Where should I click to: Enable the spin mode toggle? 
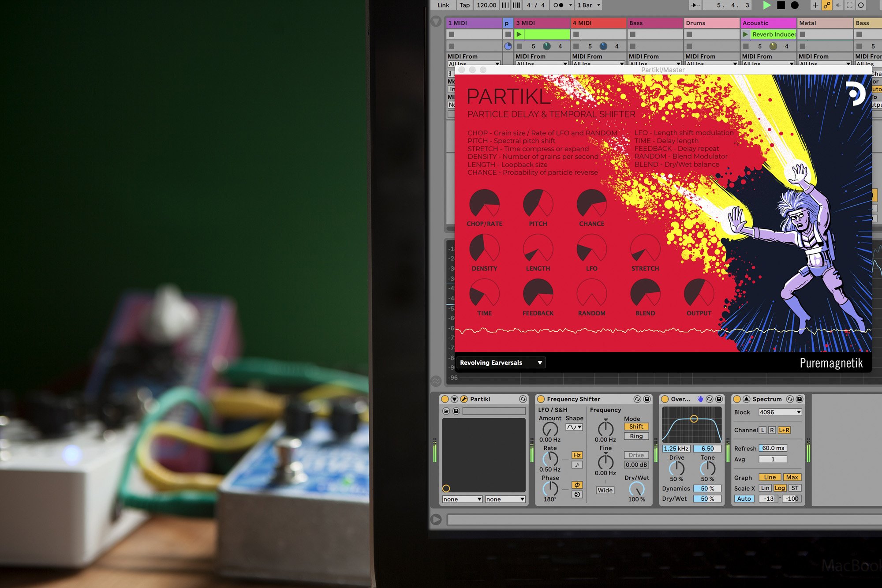pyautogui.click(x=577, y=494)
